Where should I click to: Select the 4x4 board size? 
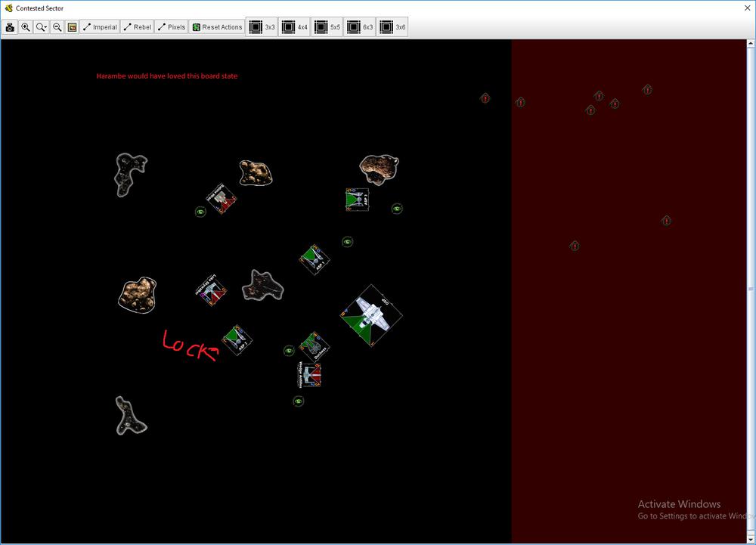pyautogui.click(x=294, y=27)
